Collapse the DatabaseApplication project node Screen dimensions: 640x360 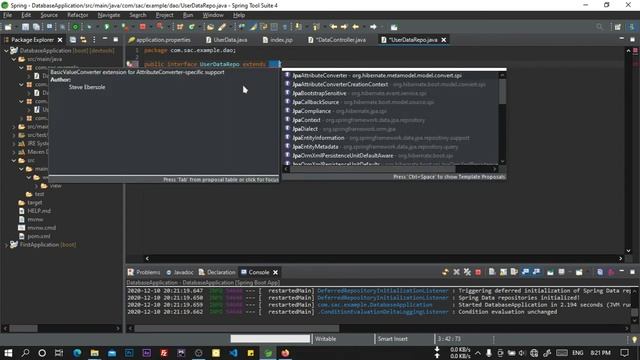click(x=6, y=51)
